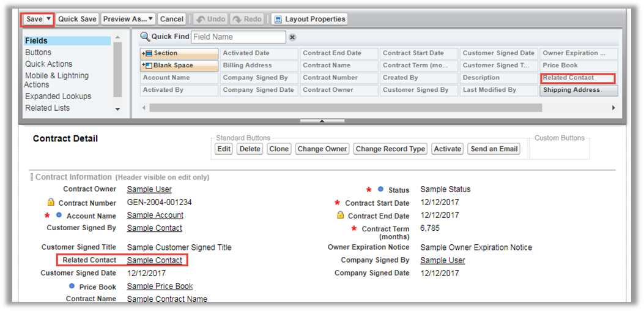
Task: Collapse the palette using the center handle
Action: 322,121
